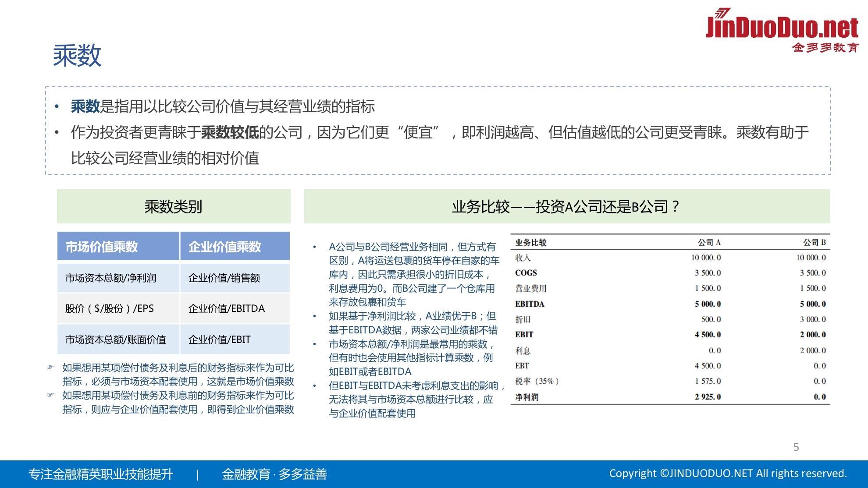Click the note about 市场价值乘数 below table
Viewport: 868px width, 488px height.
coord(178,375)
